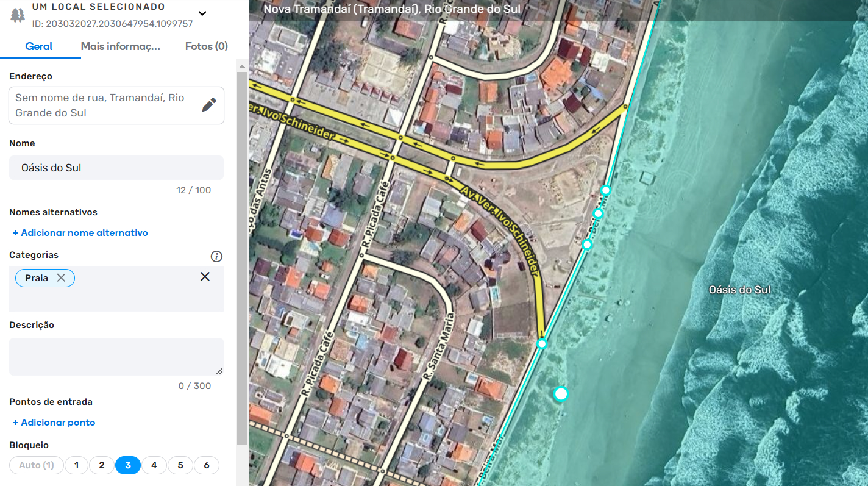Click the large white geometry node on beach

tap(561, 394)
